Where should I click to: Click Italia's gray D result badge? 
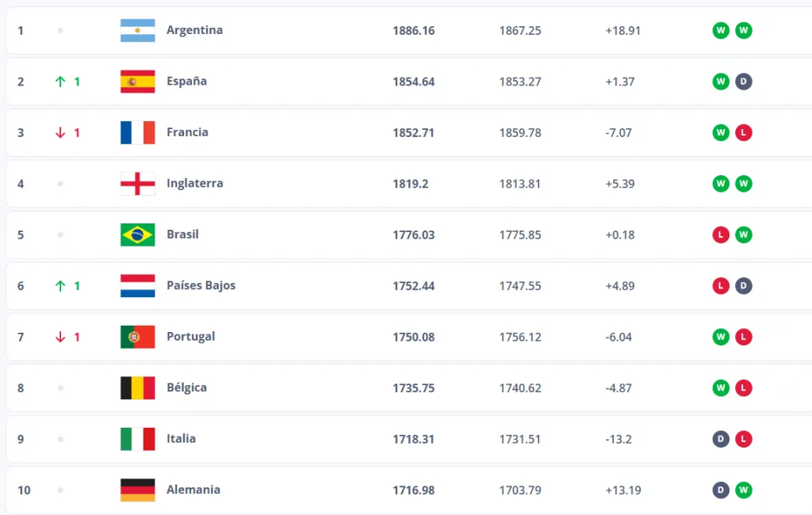click(721, 439)
